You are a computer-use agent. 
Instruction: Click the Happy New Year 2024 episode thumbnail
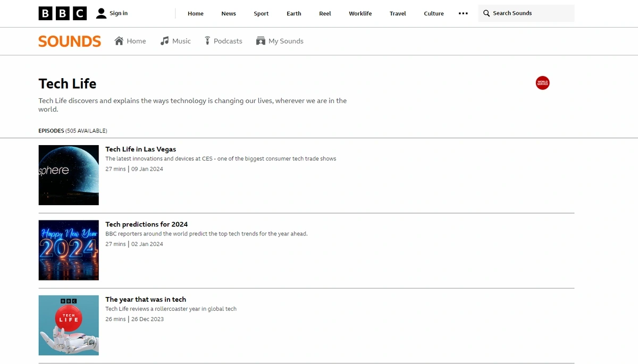tap(68, 250)
